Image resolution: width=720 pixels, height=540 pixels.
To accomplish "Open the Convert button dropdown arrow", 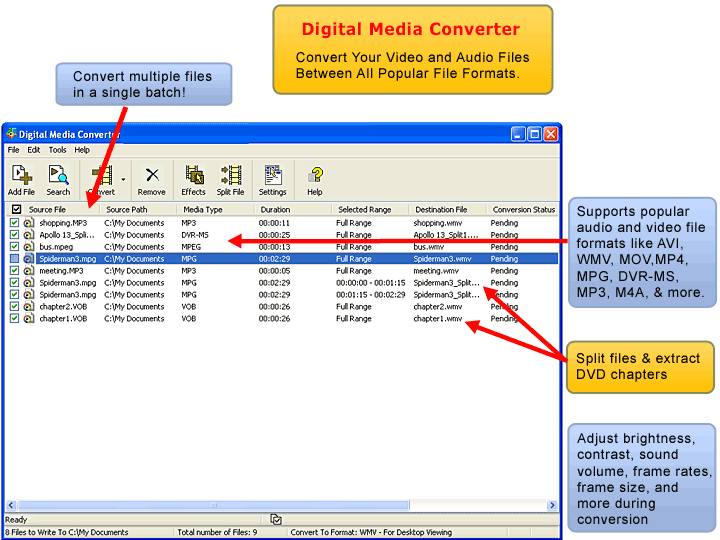I will pos(123,180).
